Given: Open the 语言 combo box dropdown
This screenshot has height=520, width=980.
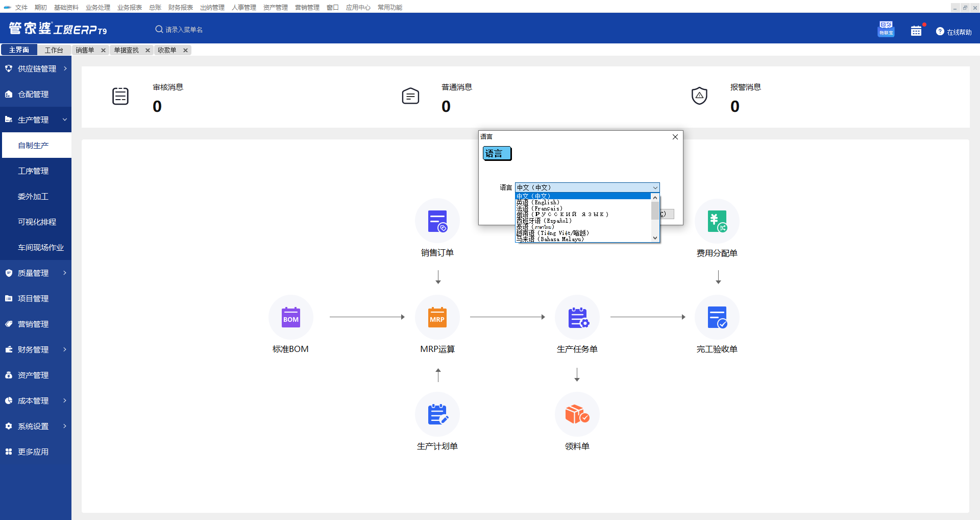Looking at the screenshot, I should tap(655, 187).
